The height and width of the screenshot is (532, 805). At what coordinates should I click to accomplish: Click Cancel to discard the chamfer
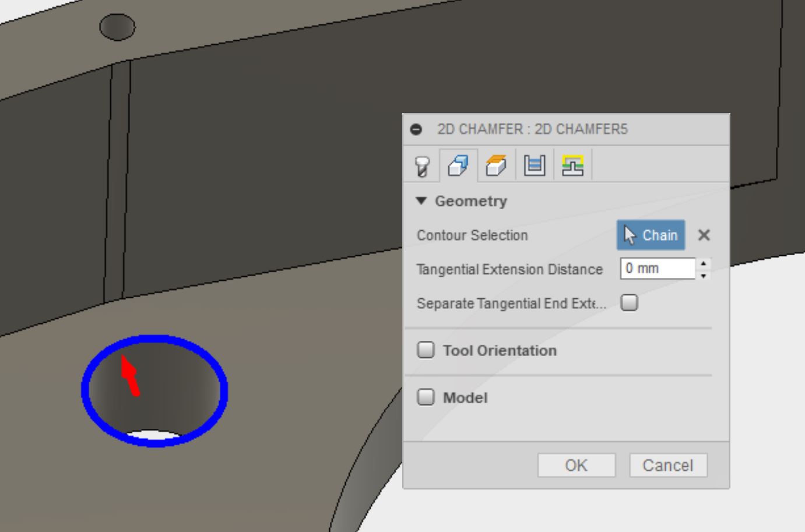668,466
